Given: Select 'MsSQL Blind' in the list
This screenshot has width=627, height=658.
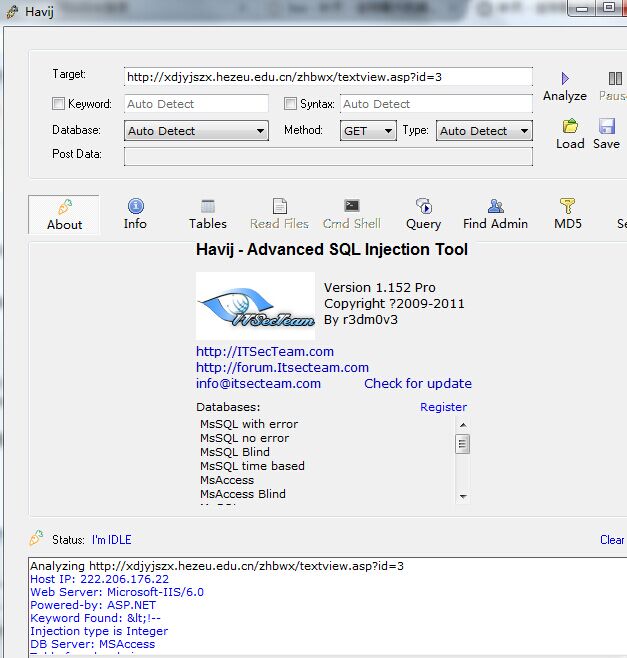Looking at the screenshot, I should click(235, 452).
